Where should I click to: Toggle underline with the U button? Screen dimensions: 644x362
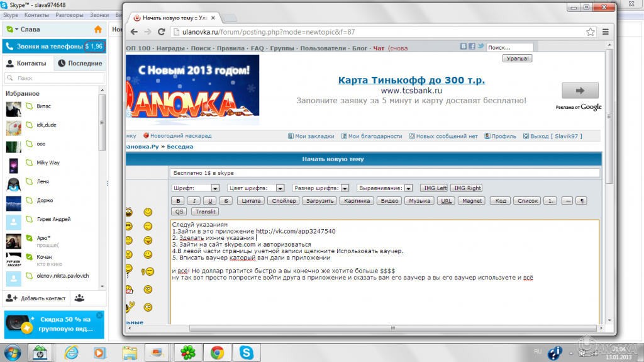210,201
